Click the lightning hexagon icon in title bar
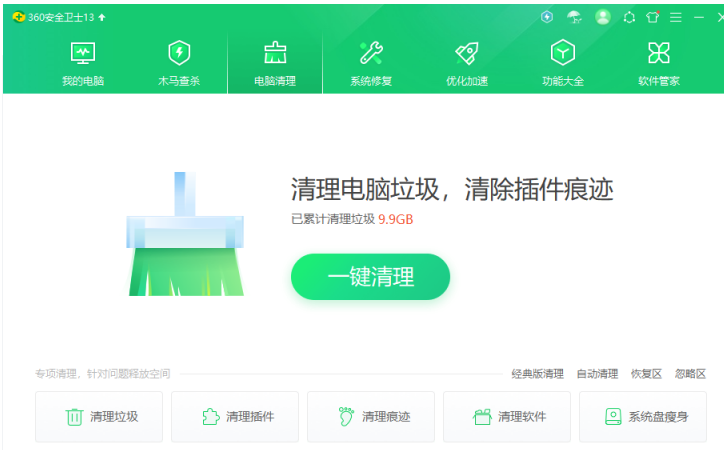The image size is (724, 450). click(x=547, y=17)
